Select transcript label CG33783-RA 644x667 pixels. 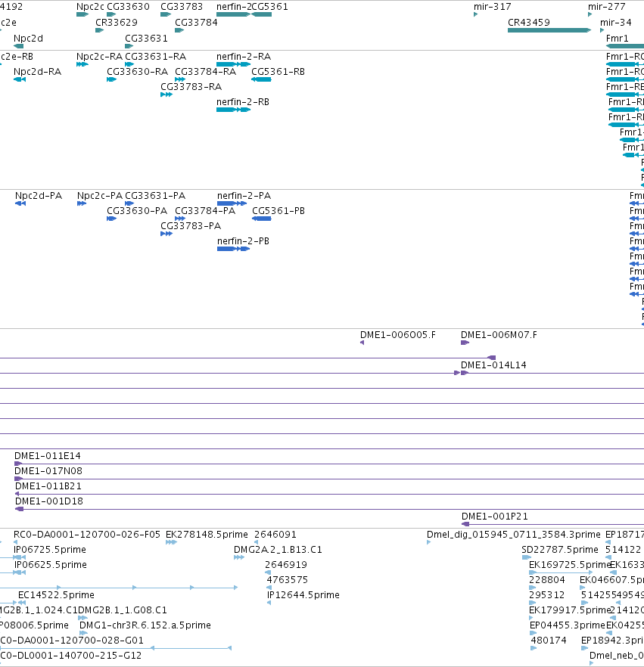point(191,87)
